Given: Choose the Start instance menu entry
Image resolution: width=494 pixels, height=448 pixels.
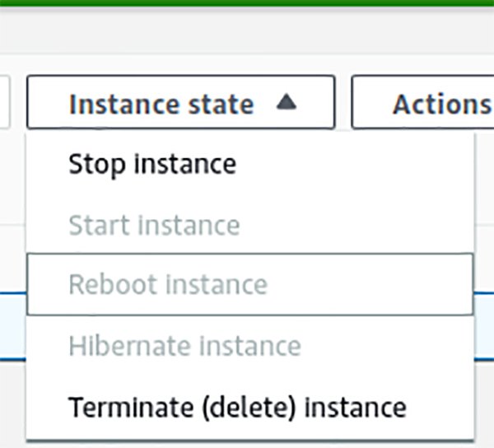Looking at the screenshot, I should [154, 225].
